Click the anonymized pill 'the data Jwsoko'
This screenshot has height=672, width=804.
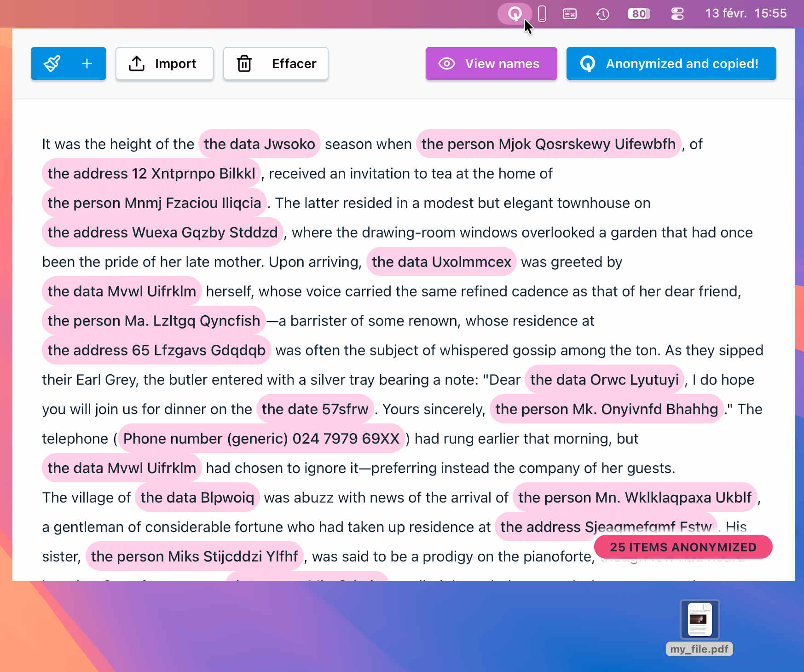tap(260, 144)
